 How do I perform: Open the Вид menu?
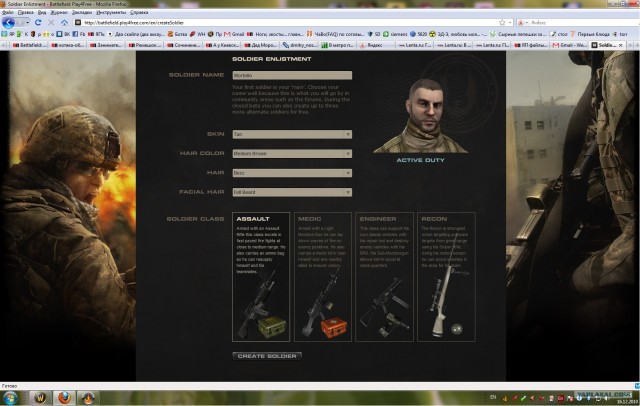42,13
